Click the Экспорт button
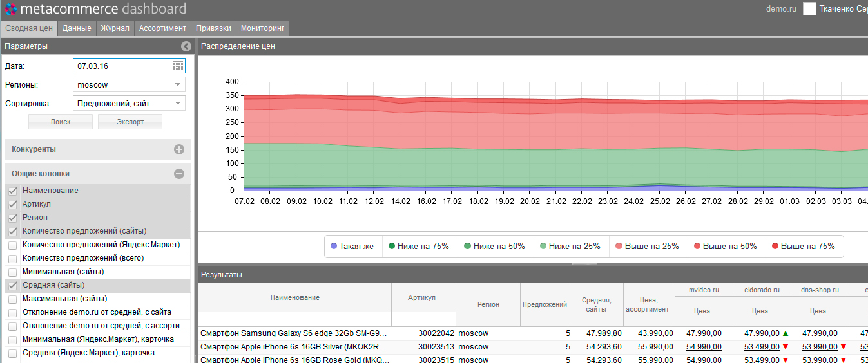Screen dimensions: 868x363 point(130,122)
